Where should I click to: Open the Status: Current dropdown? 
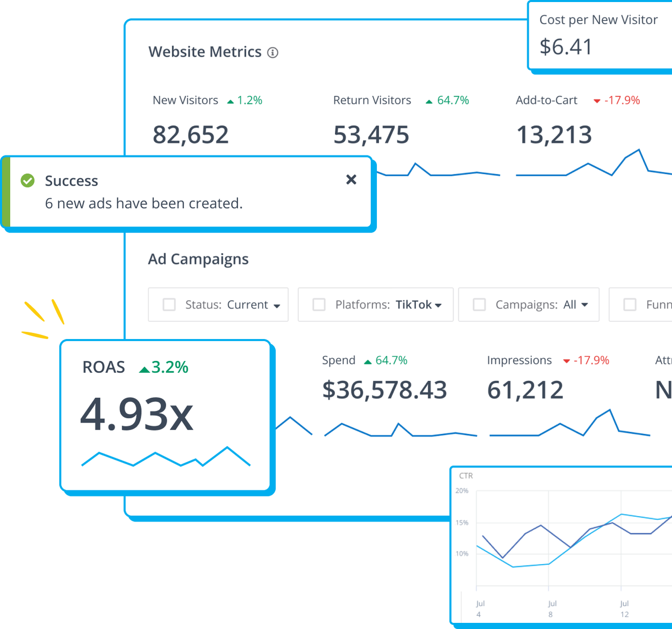[277, 305]
